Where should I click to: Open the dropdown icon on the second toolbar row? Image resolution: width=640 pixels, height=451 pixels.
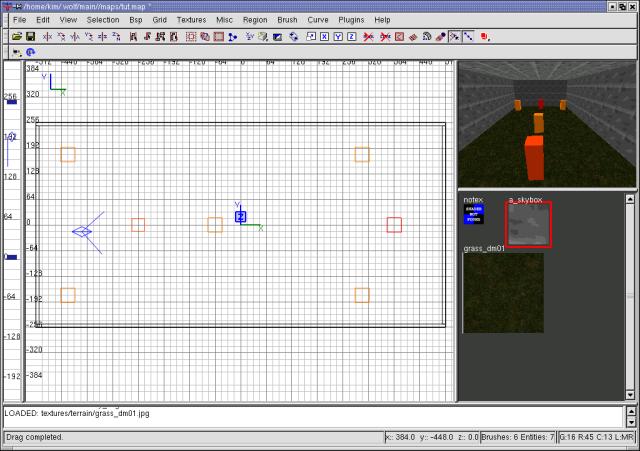click(17, 52)
